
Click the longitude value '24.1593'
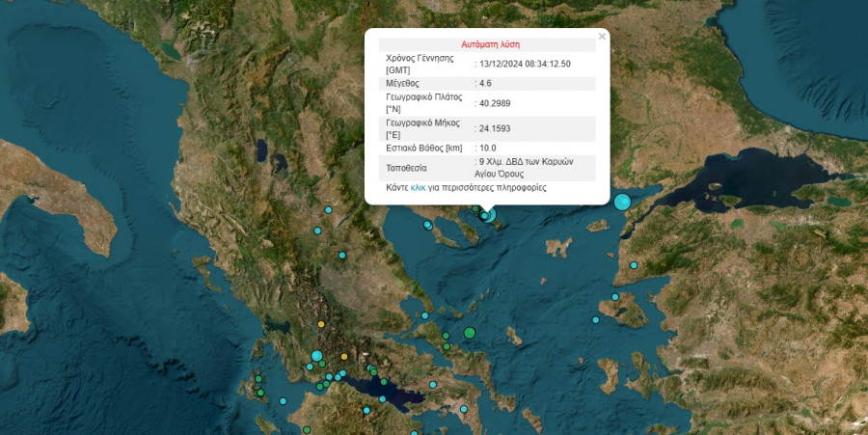click(x=495, y=128)
